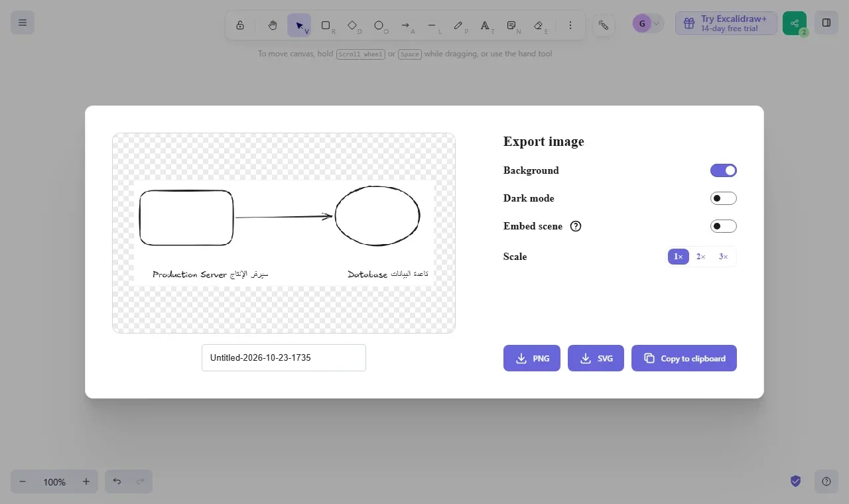Open the help question mark button

[x=826, y=481]
